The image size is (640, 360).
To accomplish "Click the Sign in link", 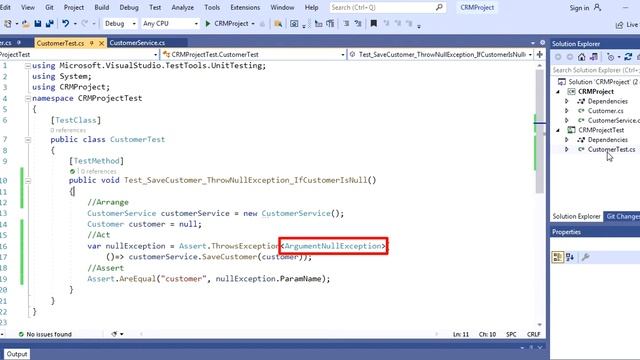I will point(579,7).
